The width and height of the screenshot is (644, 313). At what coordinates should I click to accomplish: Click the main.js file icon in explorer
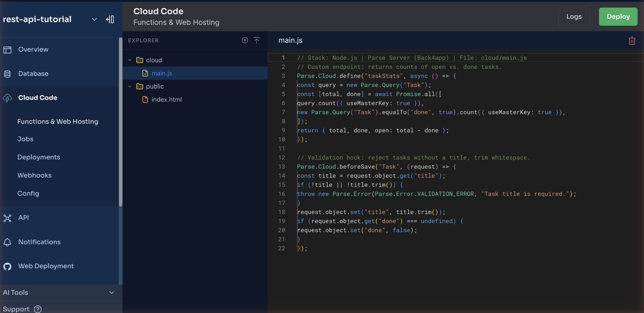click(x=145, y=73)
